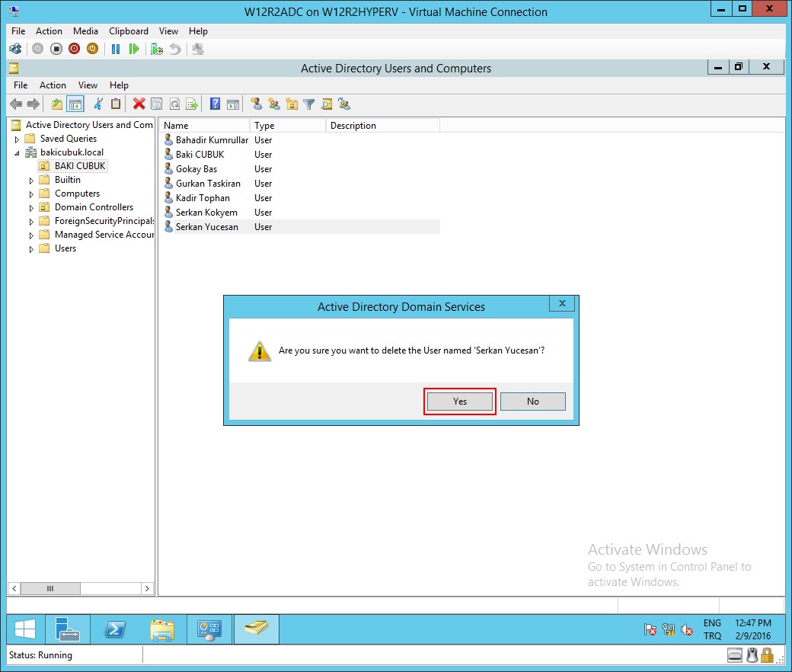Screen dimensions: 792x672
Task: Click the muted volume tray icon
Action: (686, 629)
